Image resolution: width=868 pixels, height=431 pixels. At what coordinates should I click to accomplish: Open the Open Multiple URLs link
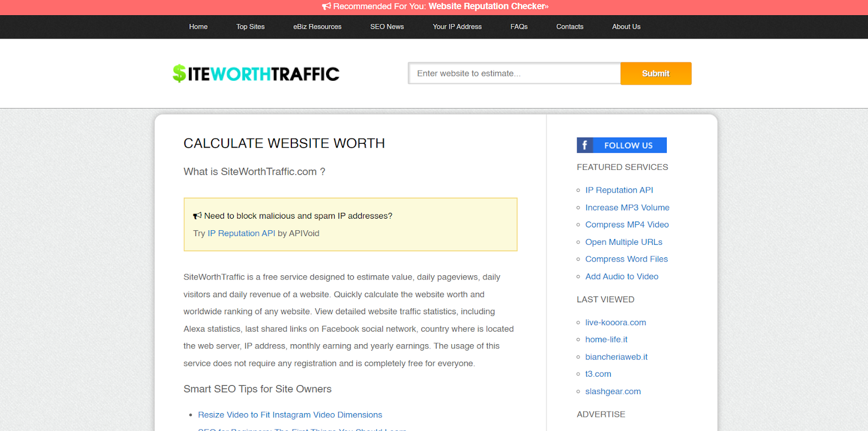[624, 242]
